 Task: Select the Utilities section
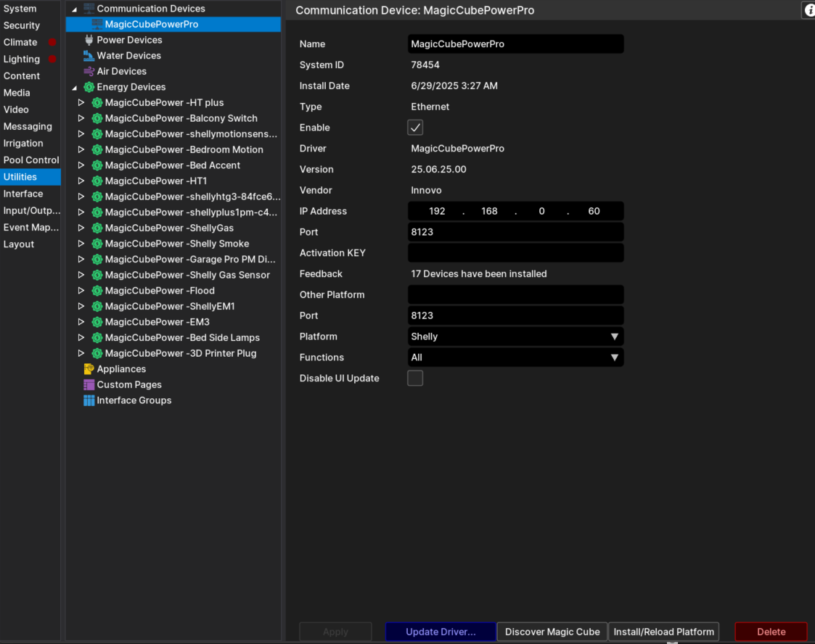click(30, 176)
